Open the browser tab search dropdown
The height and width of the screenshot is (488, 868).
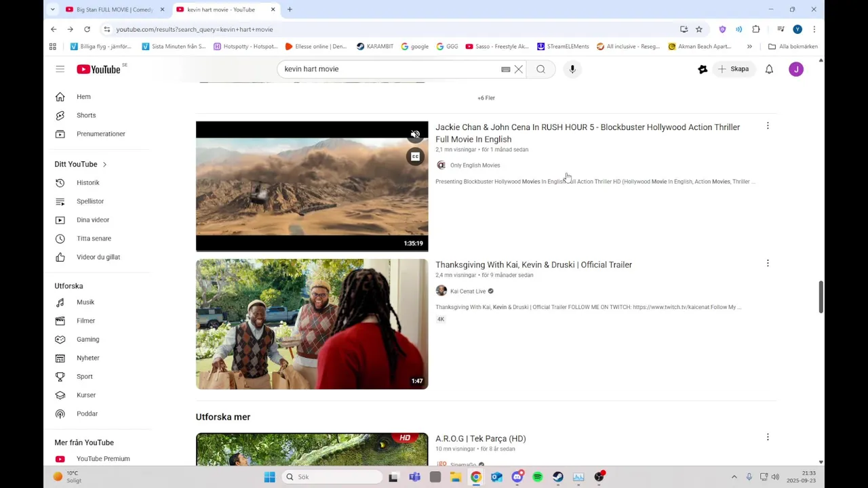click(53, 9)
